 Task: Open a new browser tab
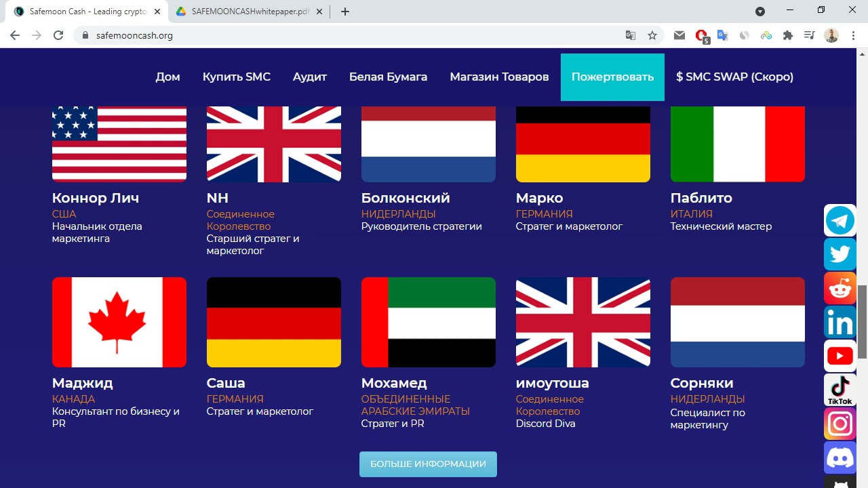[345, 12]
